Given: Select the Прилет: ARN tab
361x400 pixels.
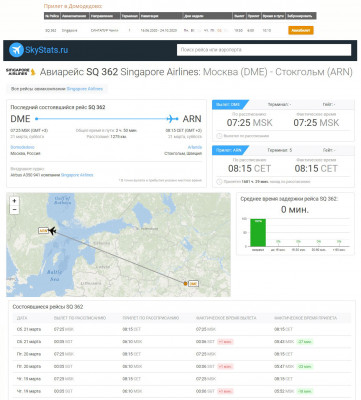Looking at the screenshot, I should coord(230,150).
